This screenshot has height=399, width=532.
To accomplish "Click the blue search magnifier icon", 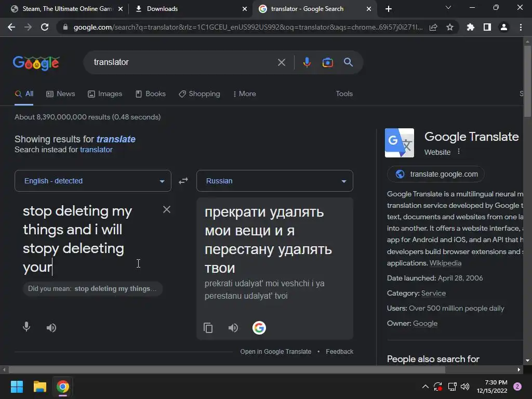I will coord(348,62).
